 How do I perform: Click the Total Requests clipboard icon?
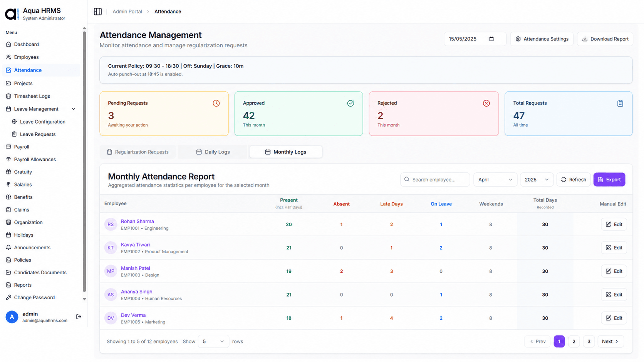pyautogui.click(x=620, y=103)
